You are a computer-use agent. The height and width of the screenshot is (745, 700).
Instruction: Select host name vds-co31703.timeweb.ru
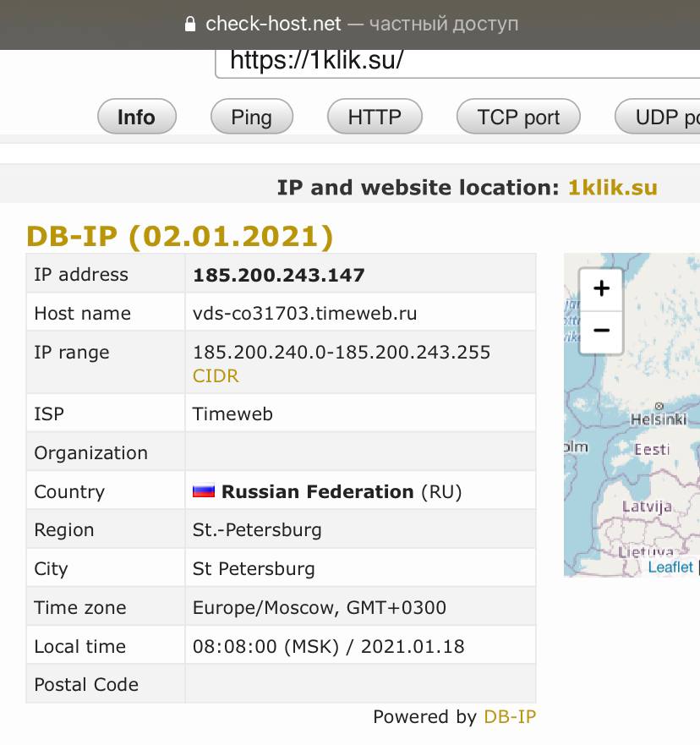[x=305, y=313]
